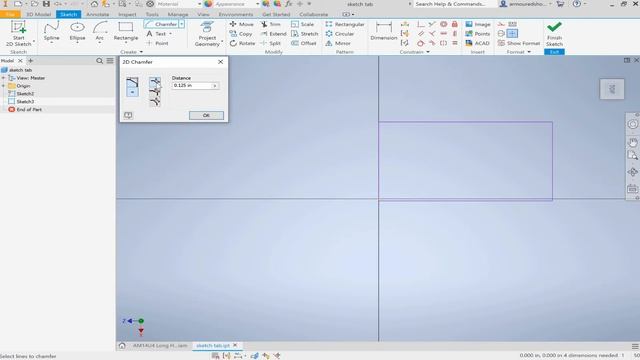
Task: Expand the View: Master node
Action: tap(4, 78)
